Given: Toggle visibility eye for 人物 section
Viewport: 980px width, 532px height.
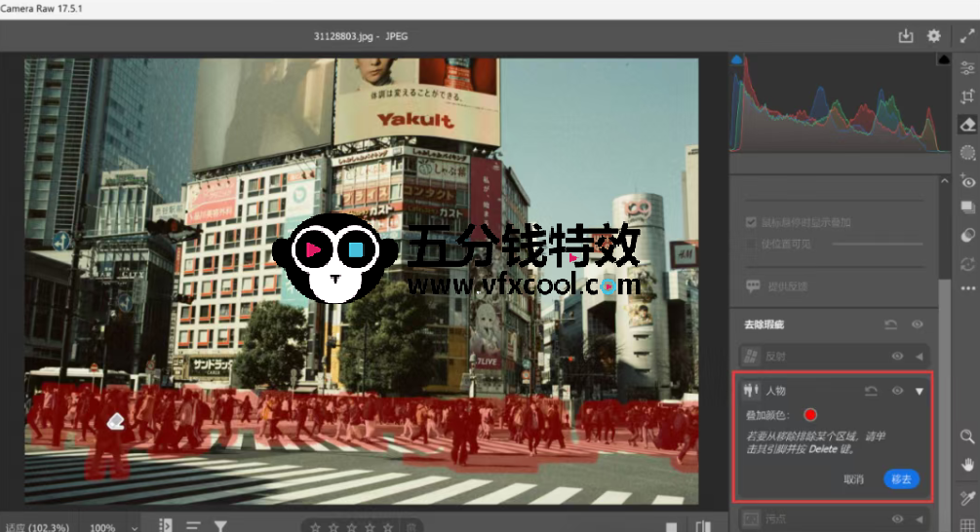Looking at the screenshot, I should (897, 391).
